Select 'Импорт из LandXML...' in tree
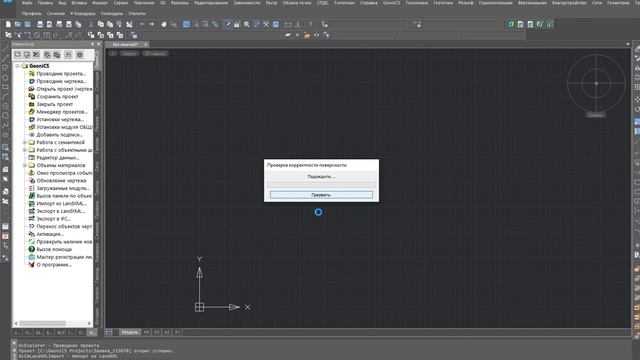The height and width of the screenshot is (360, 640). 62,203
